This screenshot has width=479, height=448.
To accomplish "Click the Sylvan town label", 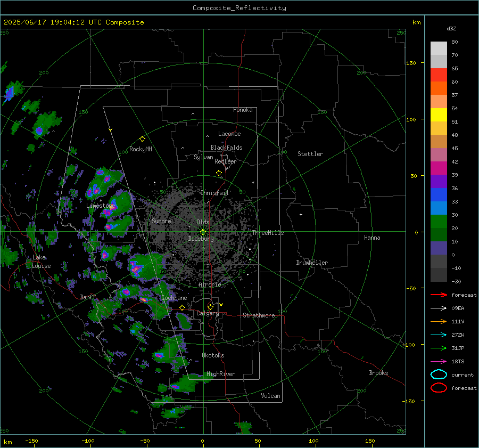I will (203, 157).
